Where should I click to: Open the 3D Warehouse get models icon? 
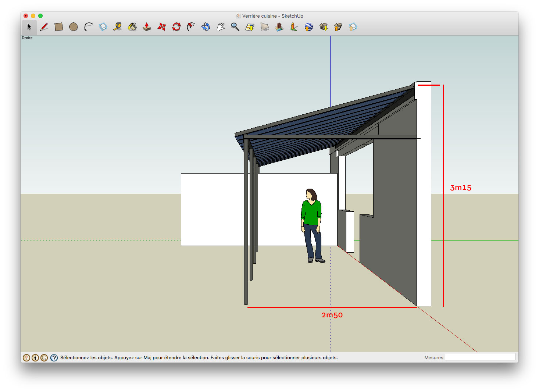click(x=324, y=27)
